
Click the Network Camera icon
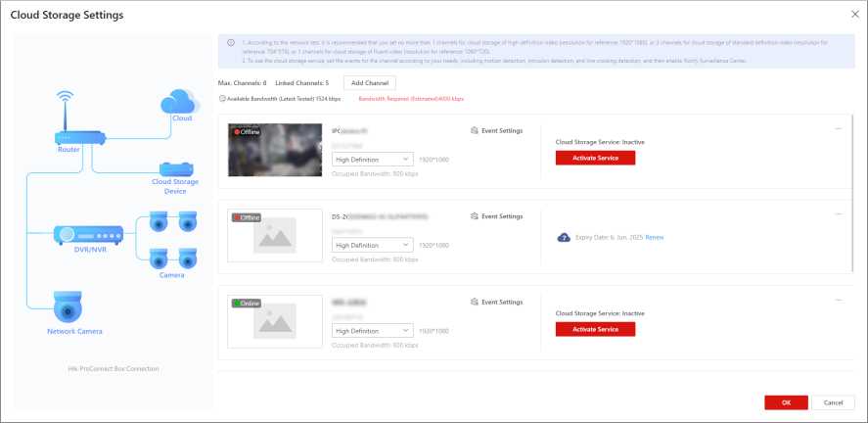68,307
